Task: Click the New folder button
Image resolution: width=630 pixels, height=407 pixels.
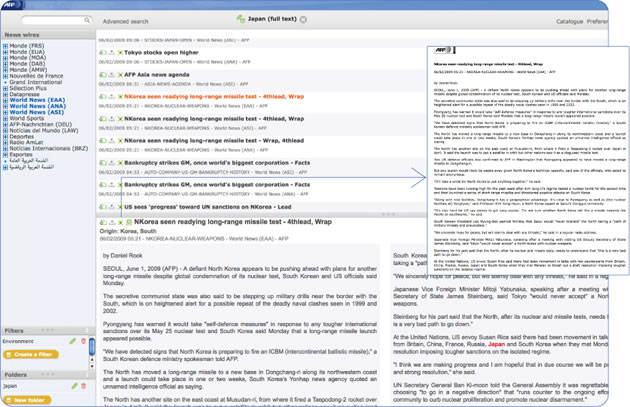Action: click(x=27, y=400)
